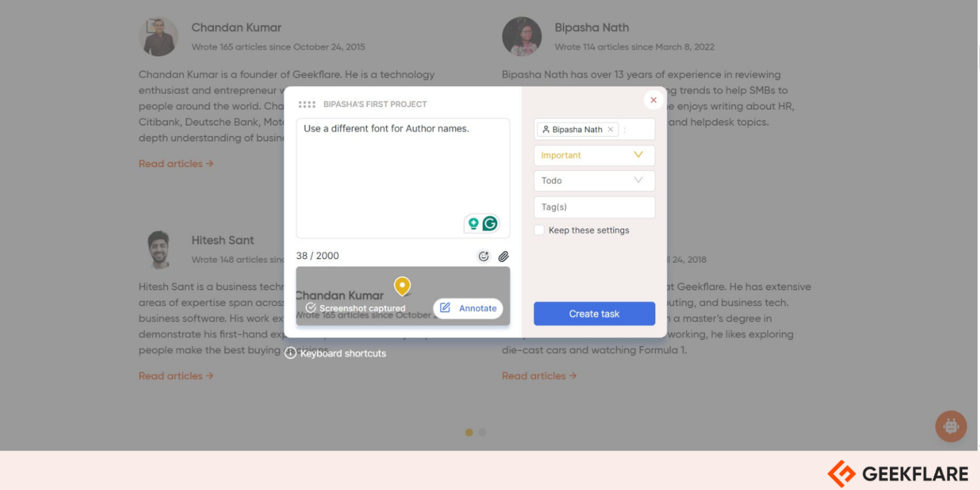Grab the drag handle dots beside the project title
This screenshot has height=490, width=980.
[x=308, y=104]
